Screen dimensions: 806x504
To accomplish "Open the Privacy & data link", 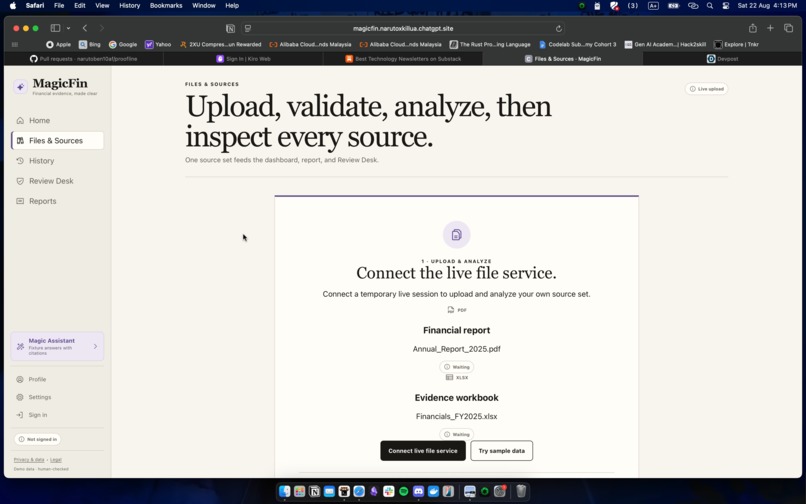I will pos(29,460).
